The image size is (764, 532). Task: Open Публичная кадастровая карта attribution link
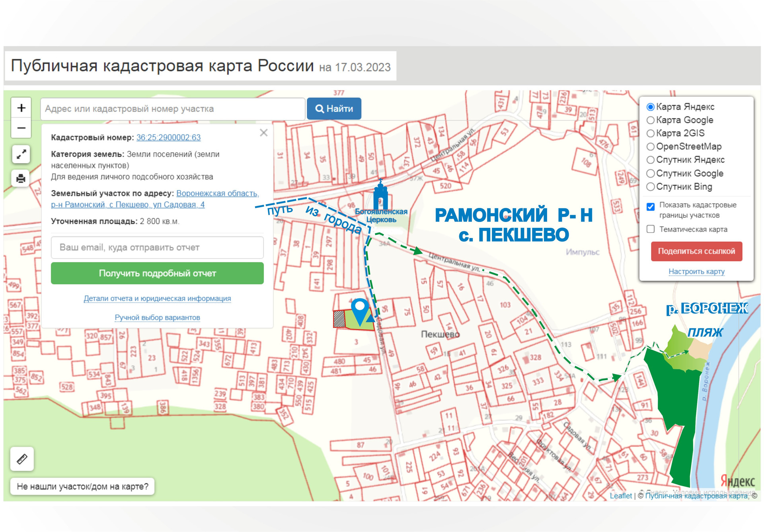coord(697,495)
